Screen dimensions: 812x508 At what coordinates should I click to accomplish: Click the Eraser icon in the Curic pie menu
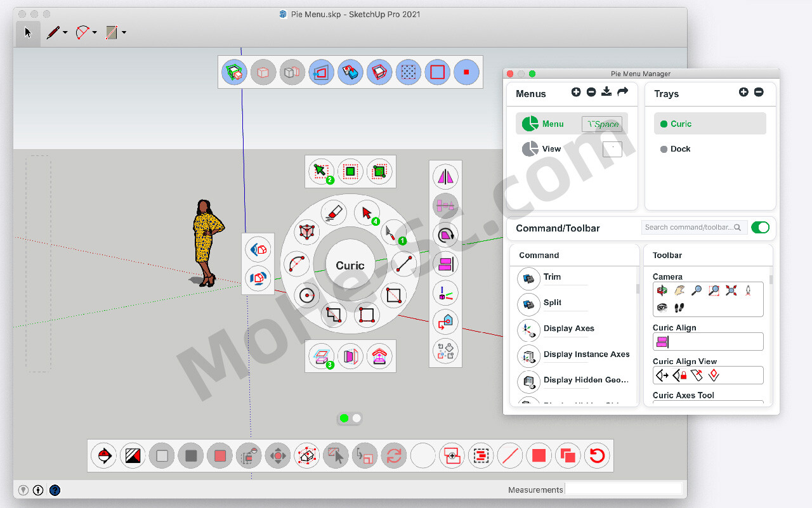click(x=333, y=213)
